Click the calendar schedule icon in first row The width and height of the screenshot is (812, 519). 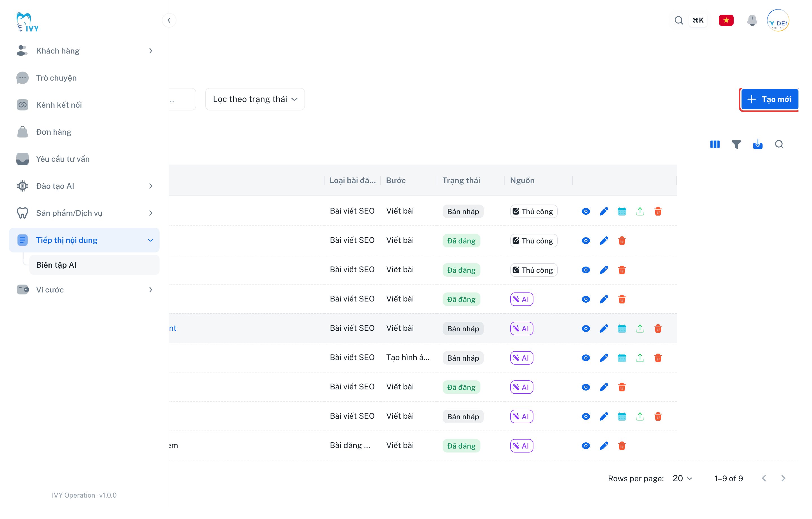[622, 211]
